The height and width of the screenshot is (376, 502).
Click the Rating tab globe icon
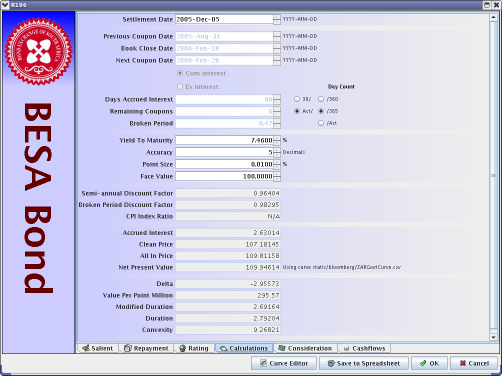click(182, 348)
